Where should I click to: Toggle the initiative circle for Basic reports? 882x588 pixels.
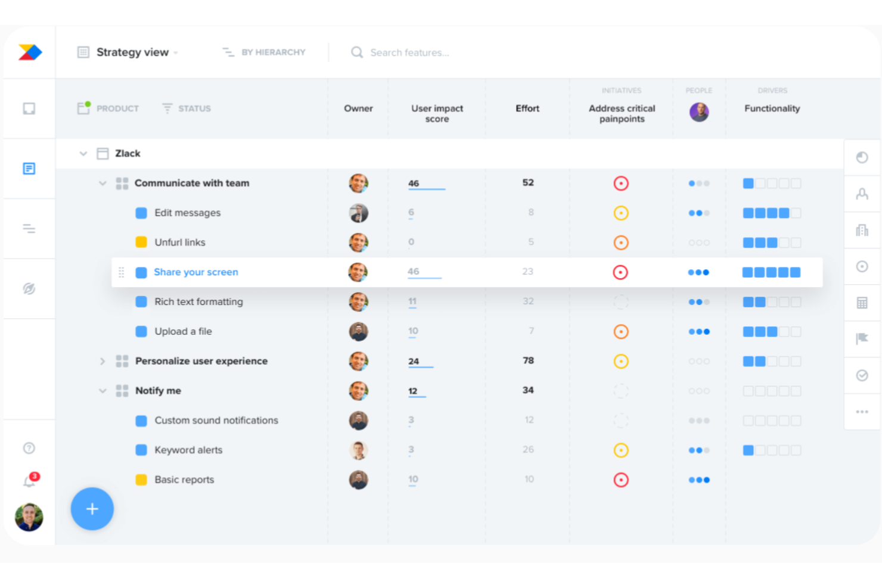click(621, 480)
